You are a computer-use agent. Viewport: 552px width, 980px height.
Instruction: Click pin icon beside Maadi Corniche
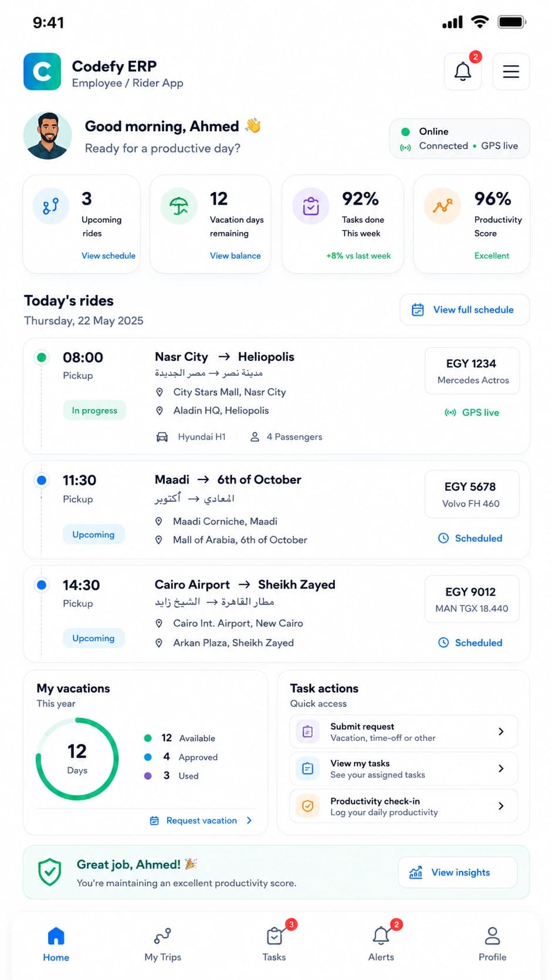[x=158, y=522]
